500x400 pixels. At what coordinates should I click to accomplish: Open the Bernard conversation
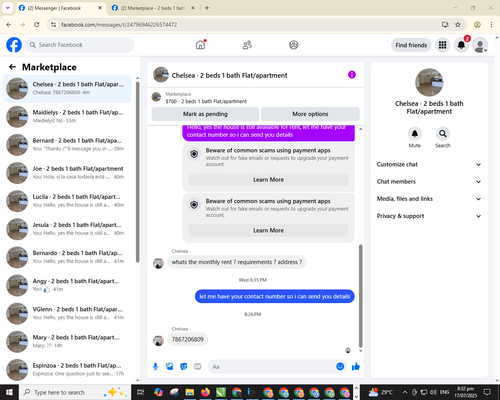[68, 145]
